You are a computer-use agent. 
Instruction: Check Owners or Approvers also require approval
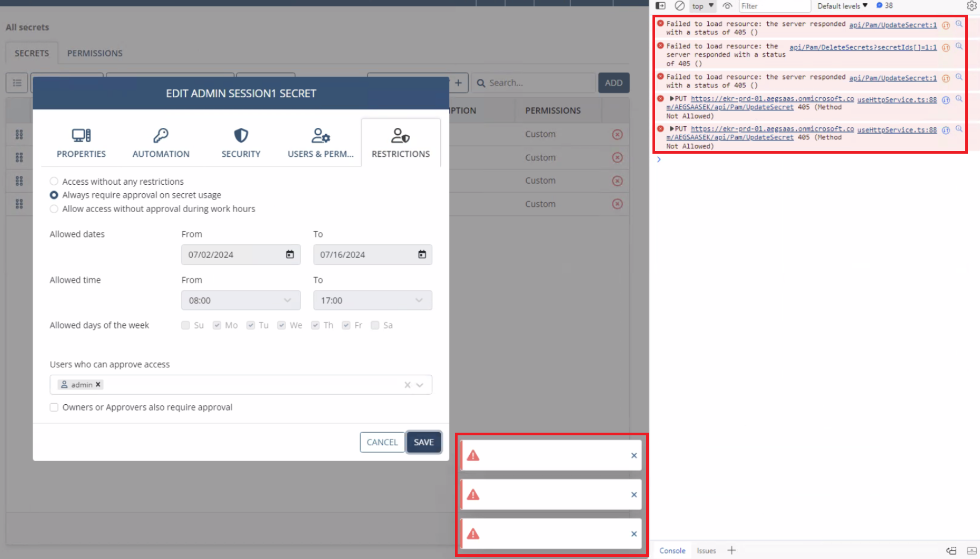click(54, 407)
